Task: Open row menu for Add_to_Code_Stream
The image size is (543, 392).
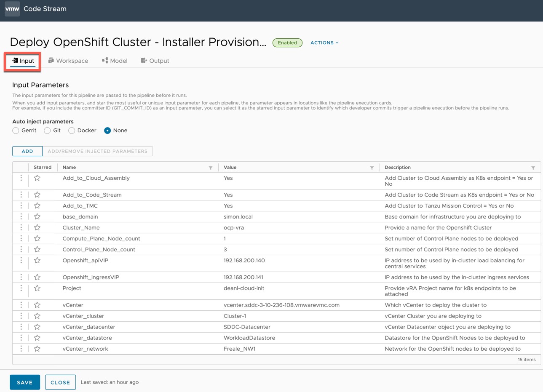Action: click(x=21, y=195)
